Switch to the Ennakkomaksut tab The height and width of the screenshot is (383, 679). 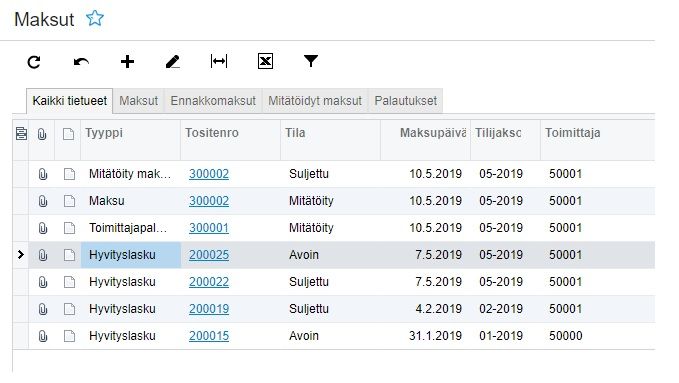(213, 101)
